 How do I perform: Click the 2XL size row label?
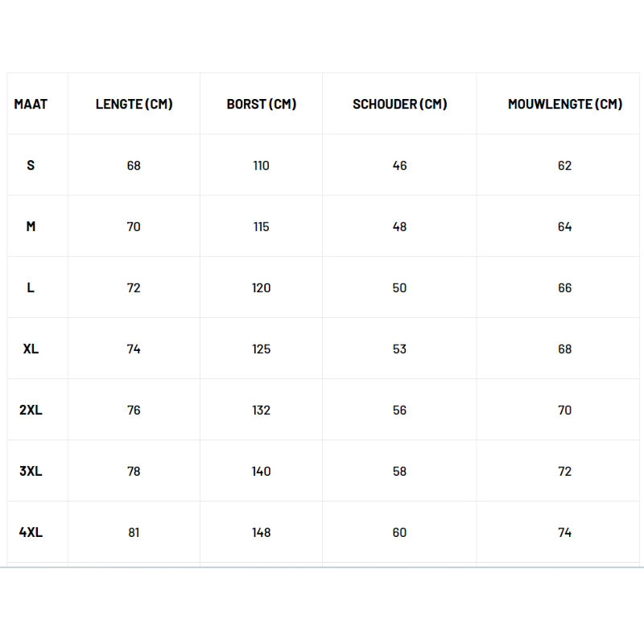click(31, 410)
